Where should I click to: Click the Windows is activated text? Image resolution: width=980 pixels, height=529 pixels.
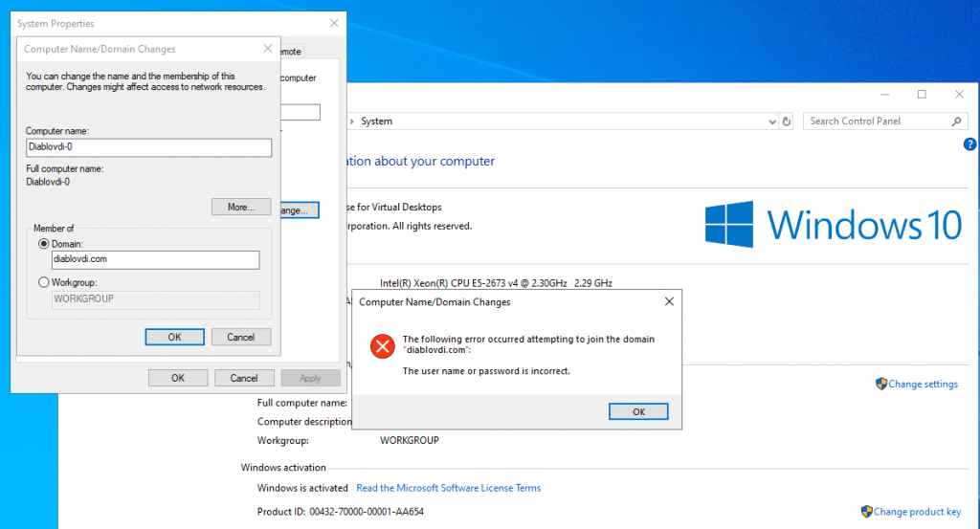click(x=302, y=488)
